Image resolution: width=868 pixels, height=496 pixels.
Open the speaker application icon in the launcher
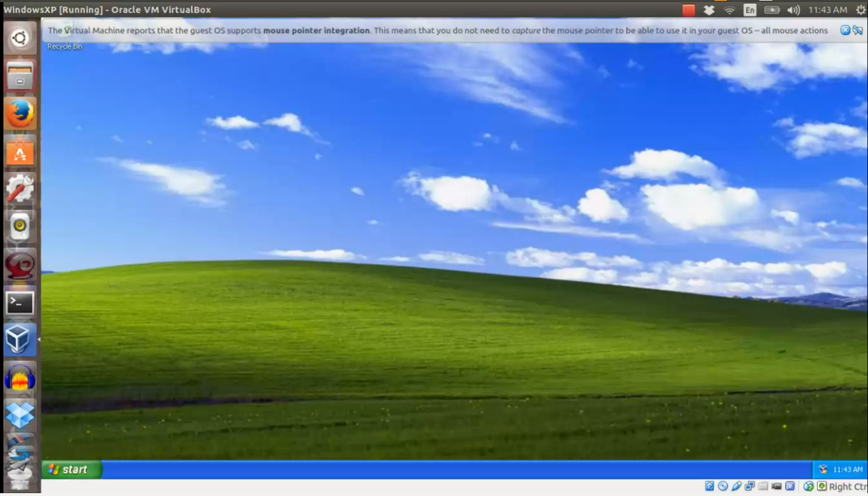[20, 227]
